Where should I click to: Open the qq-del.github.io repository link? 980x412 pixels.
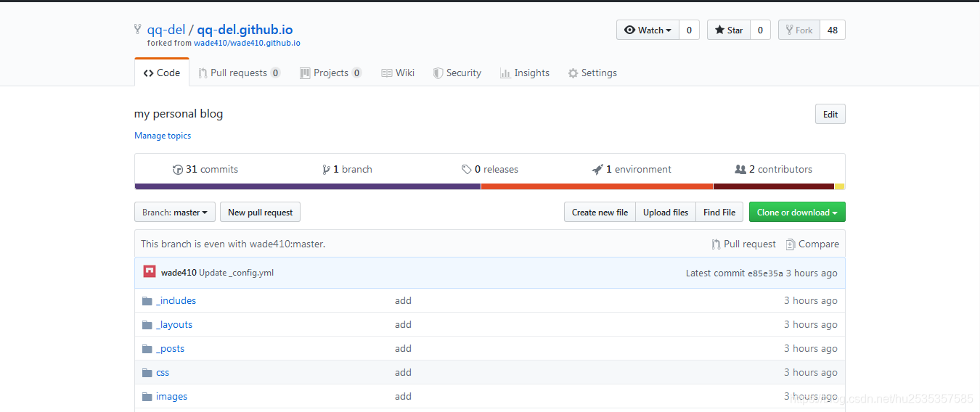[x=245, y=30]
